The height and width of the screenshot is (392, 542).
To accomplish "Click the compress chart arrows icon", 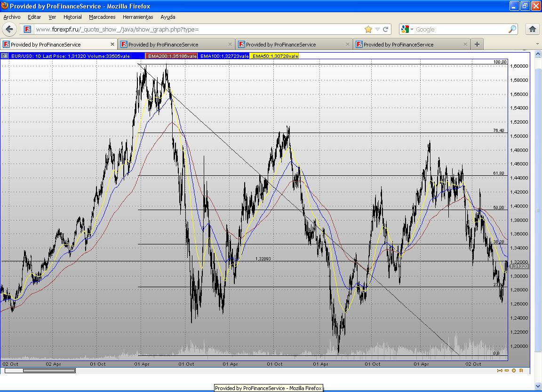I will tap(500, 370).
